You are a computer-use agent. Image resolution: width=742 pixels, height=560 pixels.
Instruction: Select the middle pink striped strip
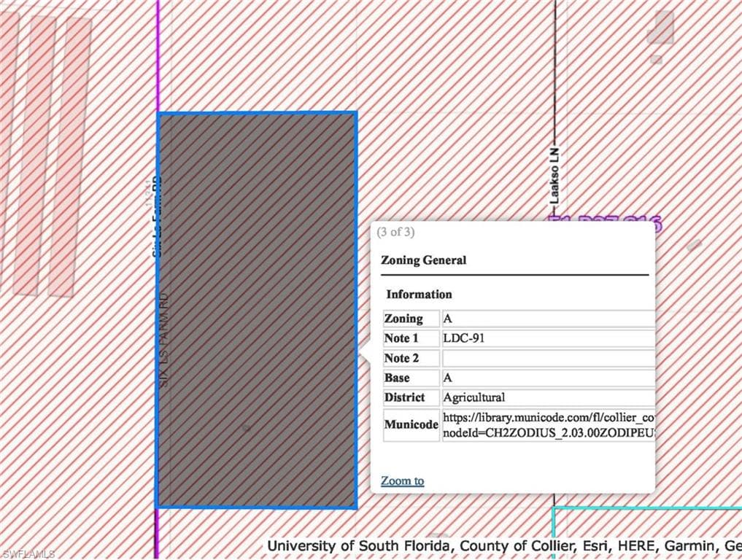click(34, 155)
